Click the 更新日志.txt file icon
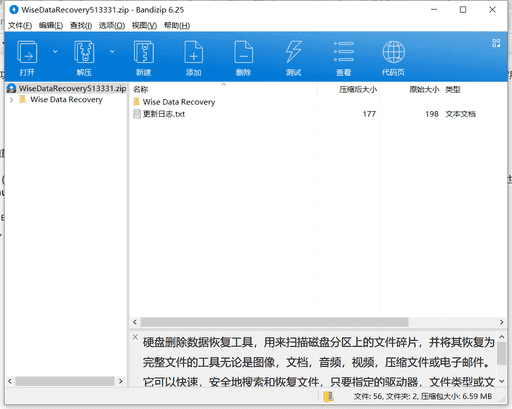This screenshot has height=409, width=512. pos(137,114)
